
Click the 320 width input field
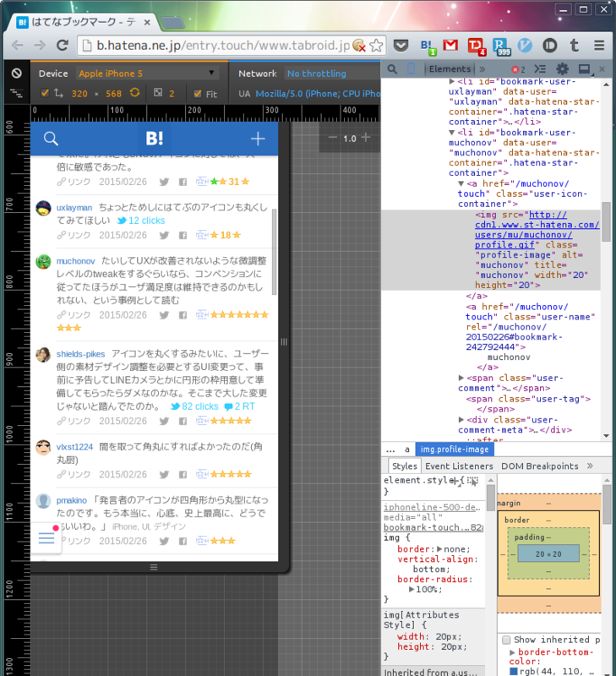point(79,94)
